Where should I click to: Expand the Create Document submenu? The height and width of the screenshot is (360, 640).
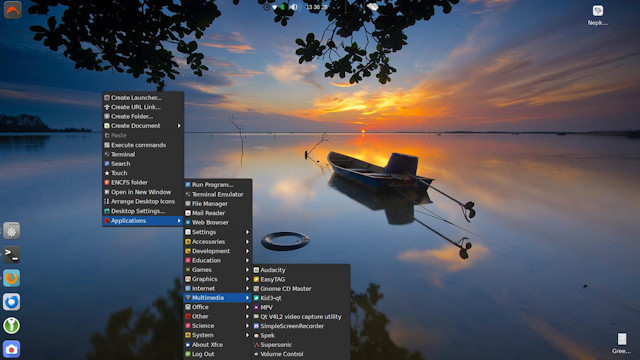[x=142, y=126]
